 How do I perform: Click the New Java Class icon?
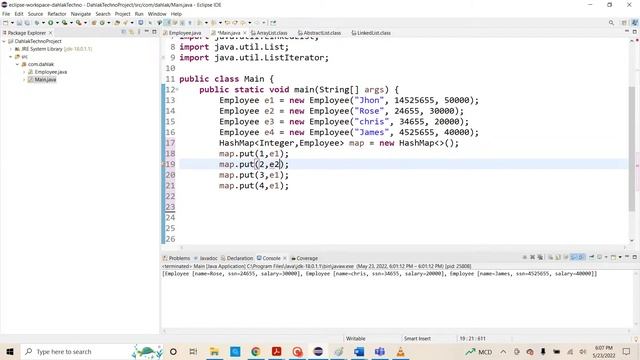tap(102, 23)
